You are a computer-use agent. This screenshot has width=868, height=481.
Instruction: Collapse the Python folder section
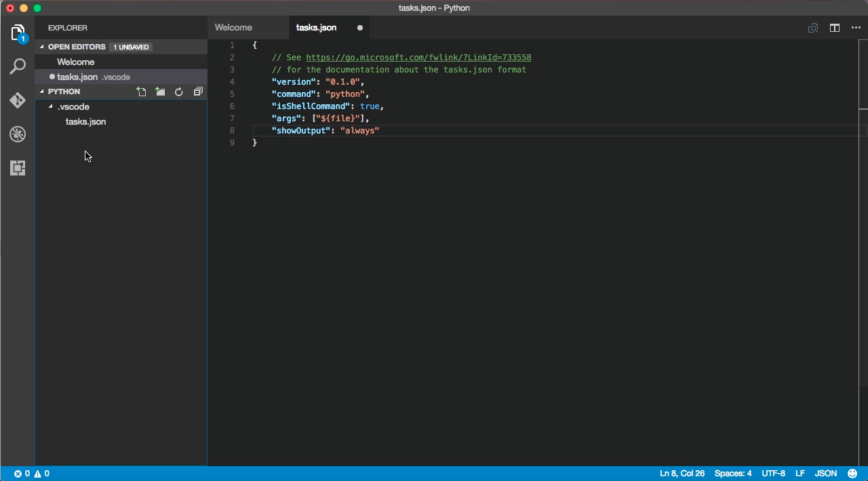click(x=42, y=91)
